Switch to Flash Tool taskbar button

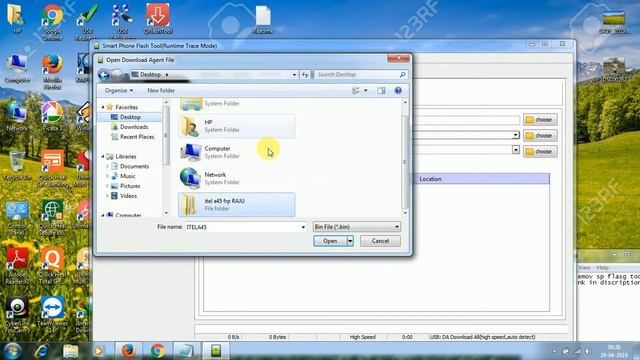[216, 351]
